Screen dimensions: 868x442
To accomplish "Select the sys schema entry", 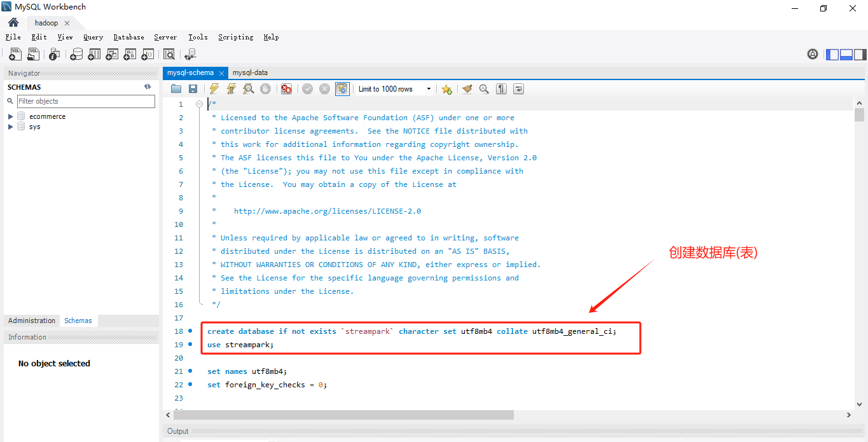I will click(34, 127).
